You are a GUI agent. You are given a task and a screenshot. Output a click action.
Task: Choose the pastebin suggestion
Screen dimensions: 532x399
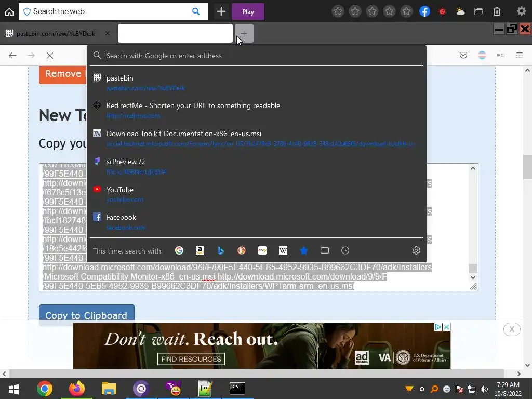[x=257, y=83]
